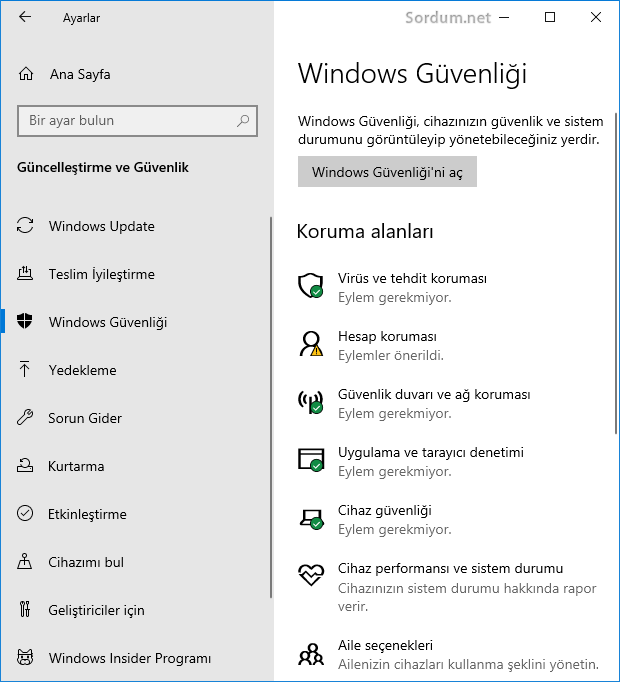620x682 pixels.
Task: Click the back arrow next to Ayarlar
Action: coord(25,17)
